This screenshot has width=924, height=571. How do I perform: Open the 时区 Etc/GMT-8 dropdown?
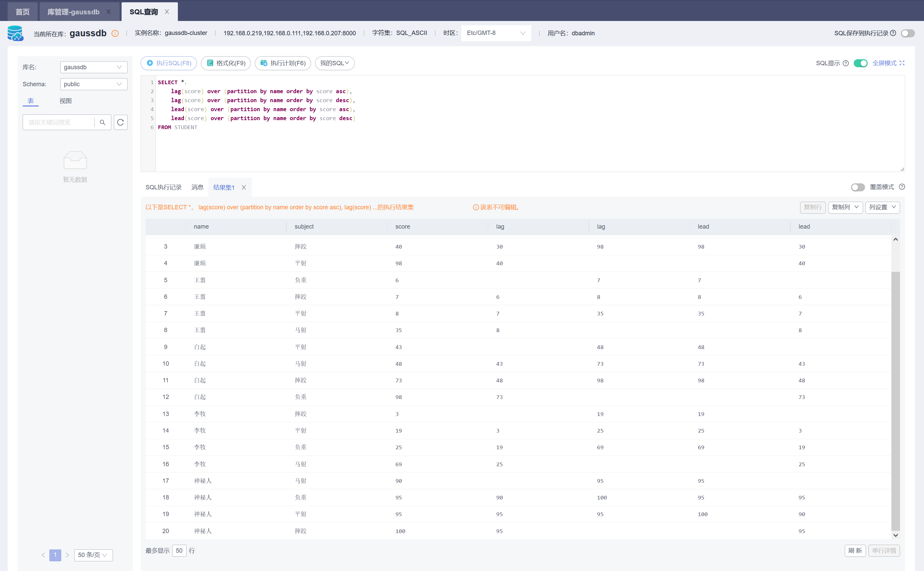pos(495,33)
